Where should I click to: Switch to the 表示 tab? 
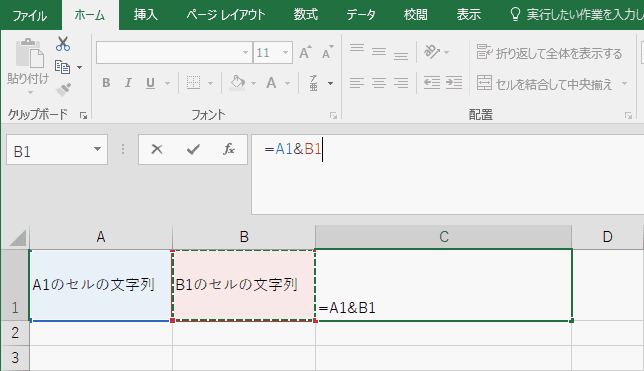pyautogui.click(x=469, y=15)
